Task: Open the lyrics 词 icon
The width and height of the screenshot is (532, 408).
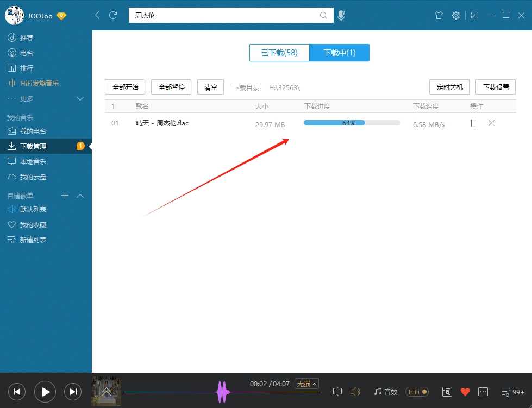Action: pos(447,392)
